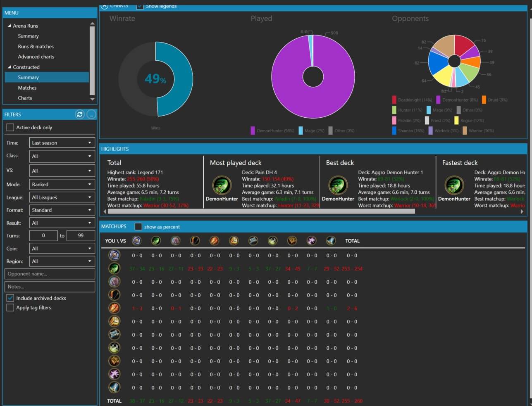The image size is (532, 406).
Task: Uncheck Include archived decks
Action: click(x=10, y=298)
